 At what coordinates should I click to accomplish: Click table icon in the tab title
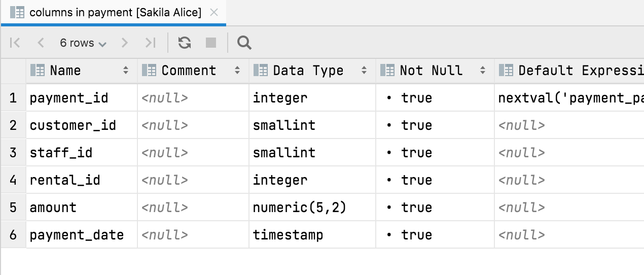(x=17, y=13)
